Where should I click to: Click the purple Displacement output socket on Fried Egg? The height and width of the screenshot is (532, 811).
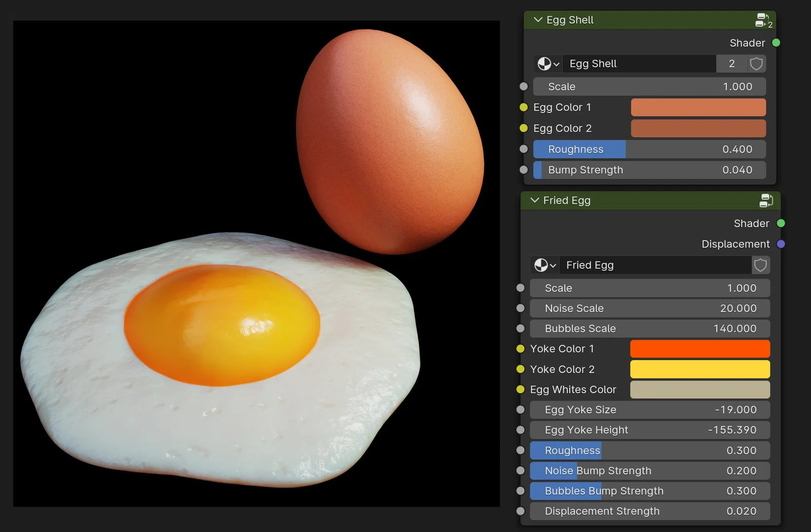coord(780,244)
